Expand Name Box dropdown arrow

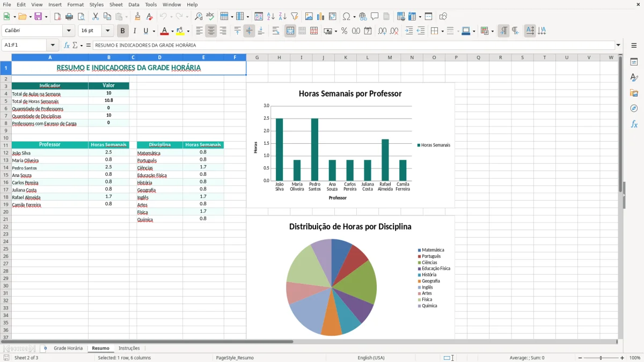[53, 46]
